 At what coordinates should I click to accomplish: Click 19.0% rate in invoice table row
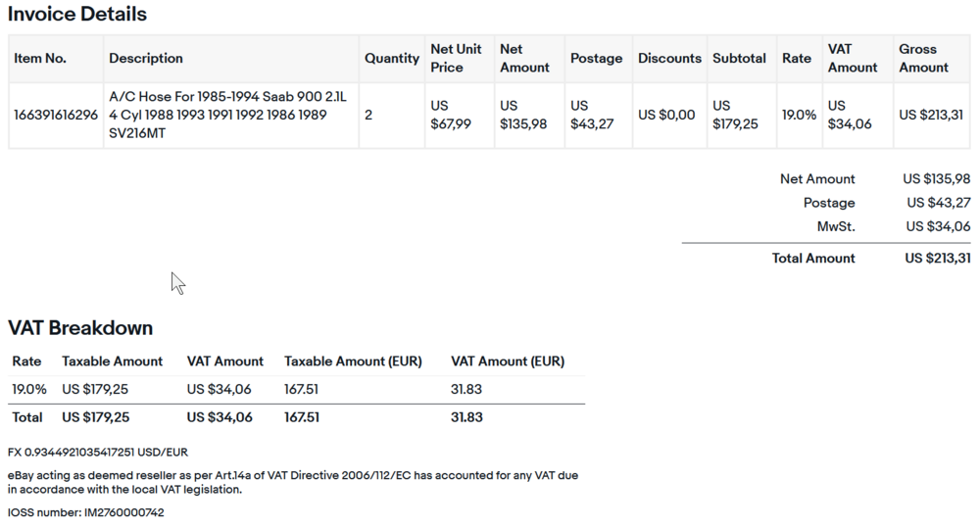tap(799, 115)
